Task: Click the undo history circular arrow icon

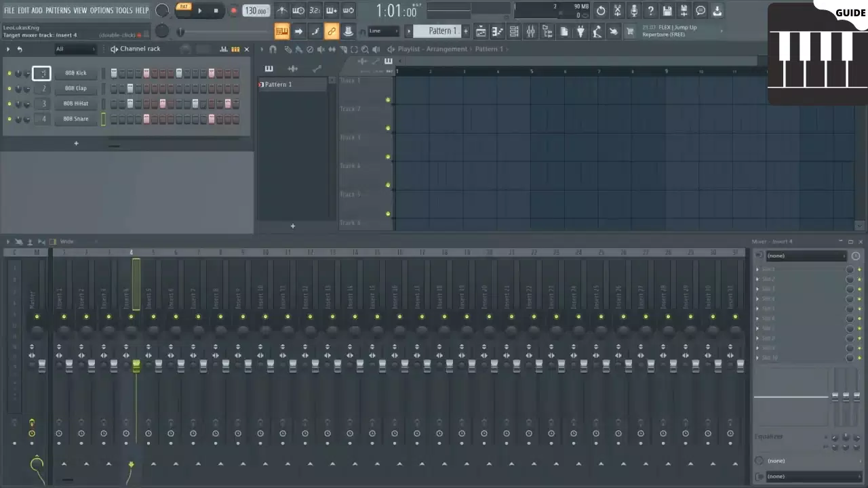Action: 601,11
